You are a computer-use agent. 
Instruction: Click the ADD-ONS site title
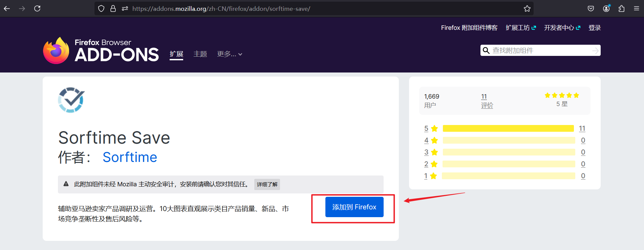coord(117,55)
